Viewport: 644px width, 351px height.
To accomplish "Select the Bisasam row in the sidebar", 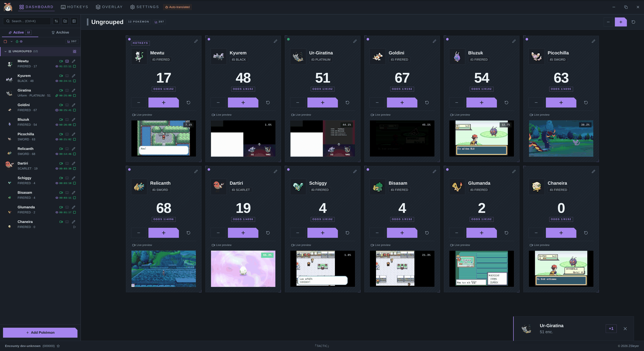I will (x=40, y=195).
